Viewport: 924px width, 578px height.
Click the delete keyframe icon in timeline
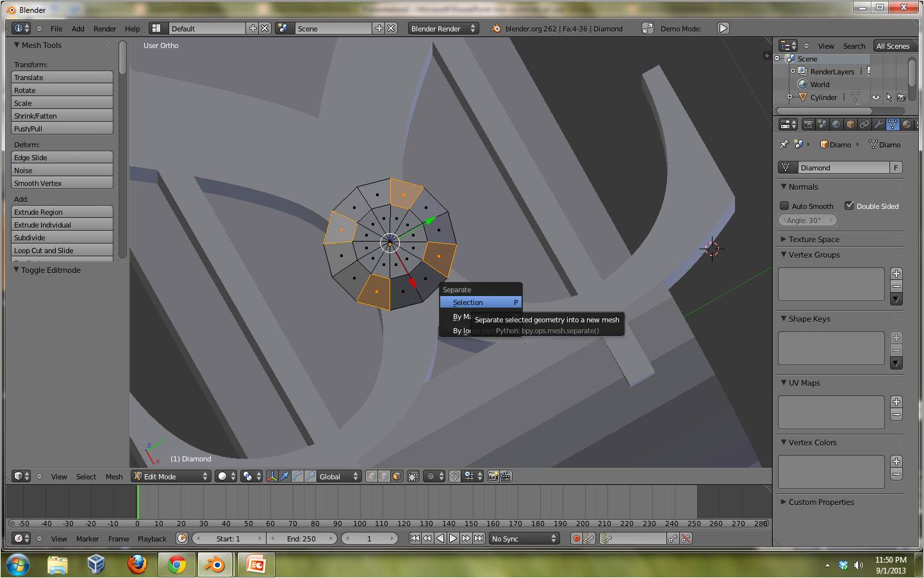click(686, 538)
